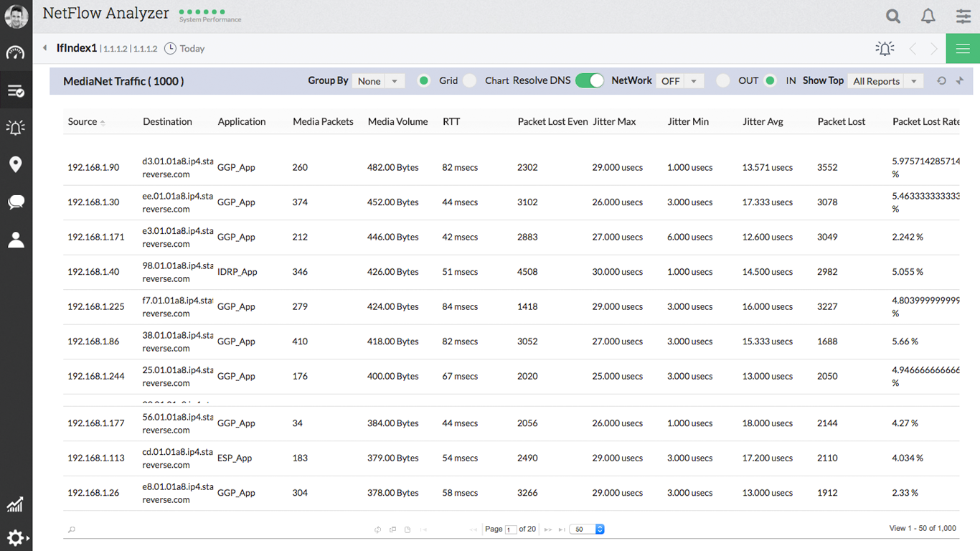The image size is (980, 551).
Task: Open the alarms siren icon in sidebar
Action: [16, 128]
